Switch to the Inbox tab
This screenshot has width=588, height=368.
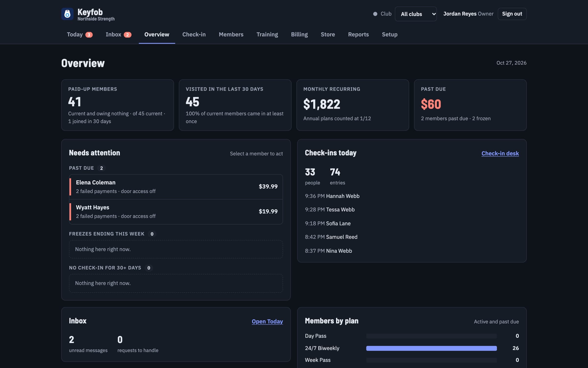point(119,35)
